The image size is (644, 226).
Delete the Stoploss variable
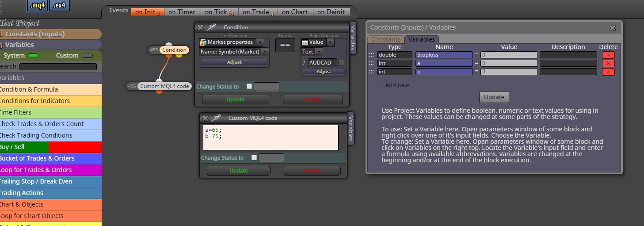[x=608, y=55]
